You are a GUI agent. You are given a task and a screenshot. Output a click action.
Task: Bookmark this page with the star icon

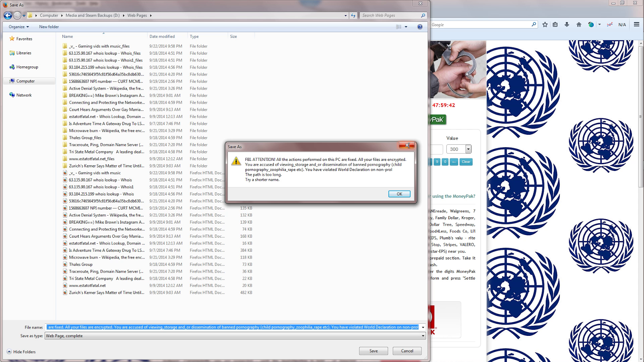point(545,25)
